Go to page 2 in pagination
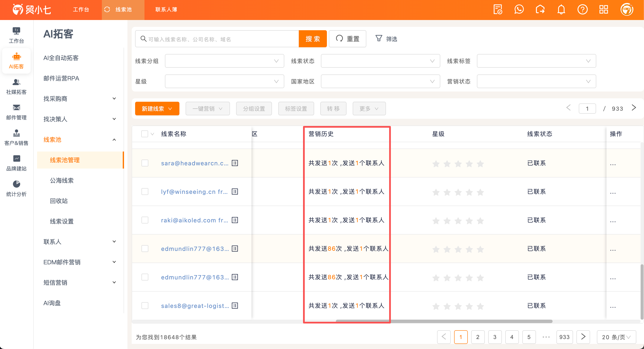Viewport: 644px width, 349px height. (478, 337)
